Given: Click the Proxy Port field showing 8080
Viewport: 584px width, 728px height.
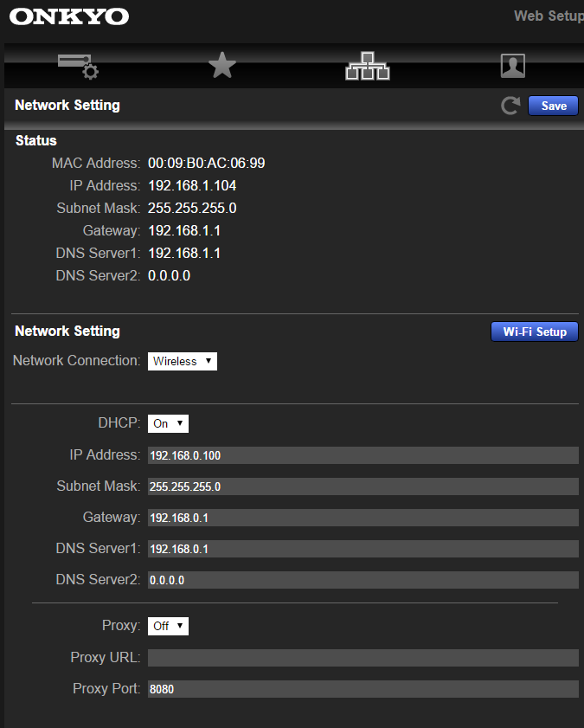Looking at the screenshot, I should tap(363, 689).
